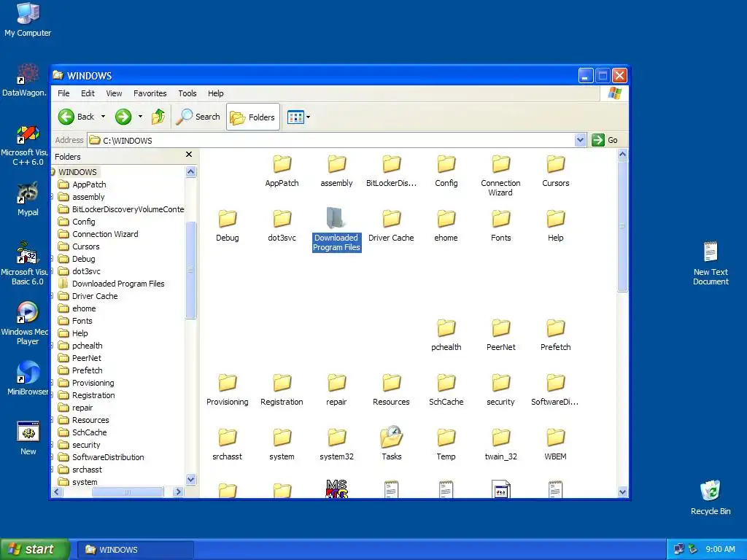Select the assembly folder icon in file view
Screen dimensions: 747x560
point(337,164)
